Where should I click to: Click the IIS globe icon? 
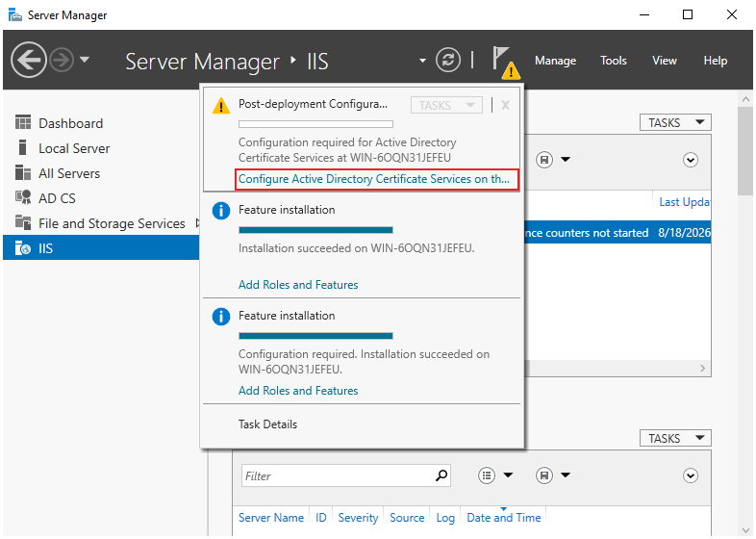coord(23,248)
